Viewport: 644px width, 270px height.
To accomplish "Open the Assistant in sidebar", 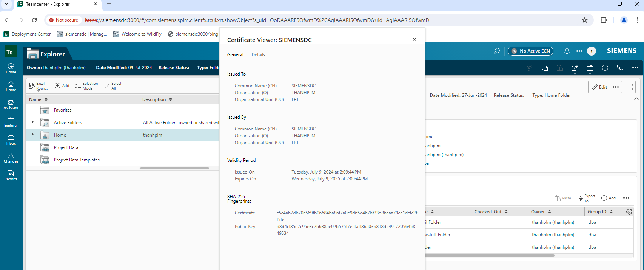I will [11, 104].
